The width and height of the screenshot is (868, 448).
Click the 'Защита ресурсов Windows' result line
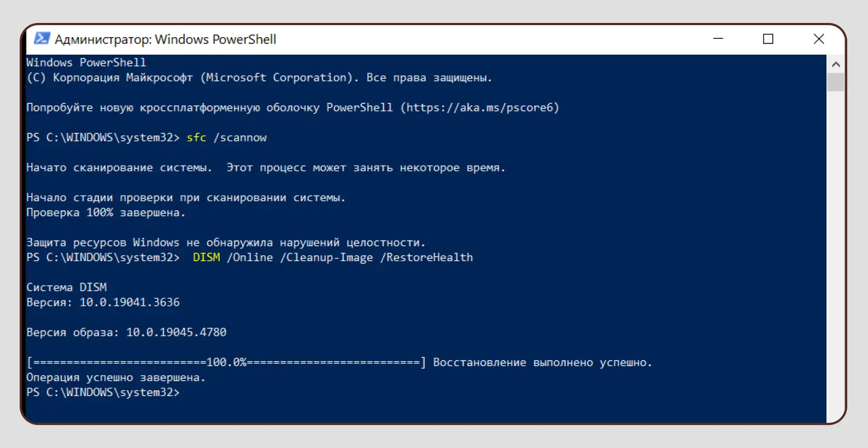coord(226,243)
